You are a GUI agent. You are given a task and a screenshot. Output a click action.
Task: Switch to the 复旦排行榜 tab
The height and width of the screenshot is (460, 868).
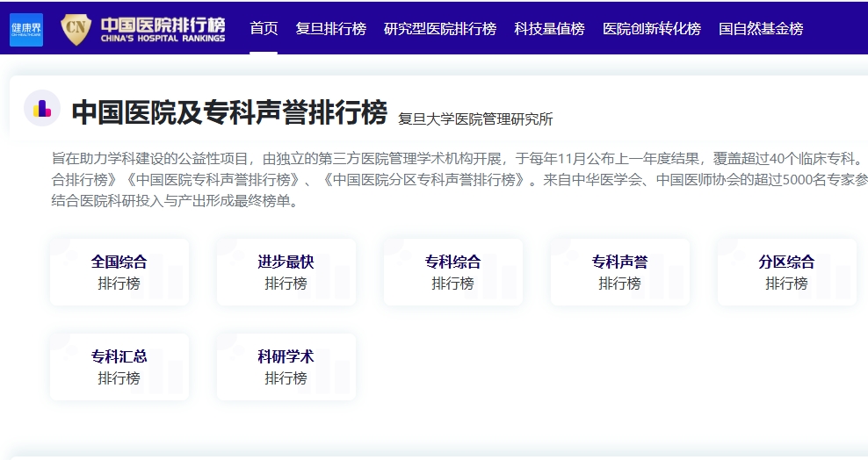pyautogui.click(x=330, y=28)
